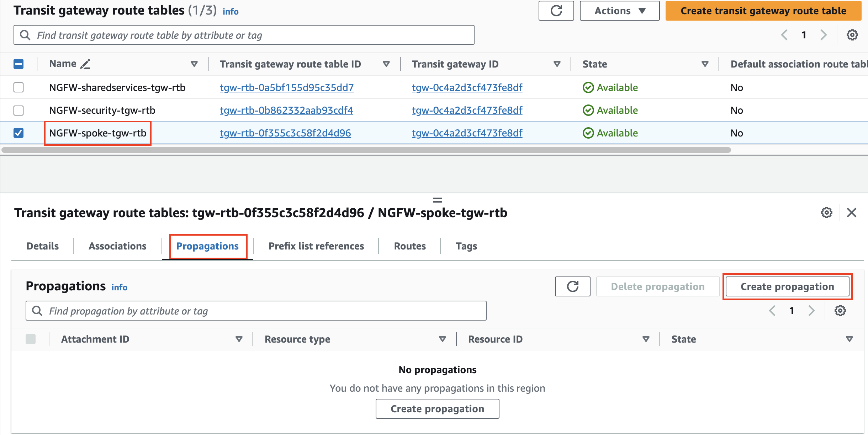Click Available state in NGFW-security row

(x=610, y=110)
